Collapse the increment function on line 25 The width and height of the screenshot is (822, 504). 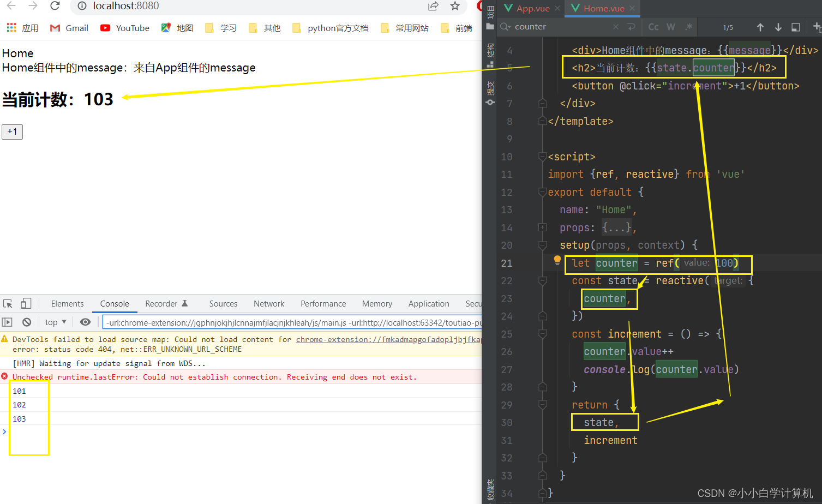pos(542,334)
